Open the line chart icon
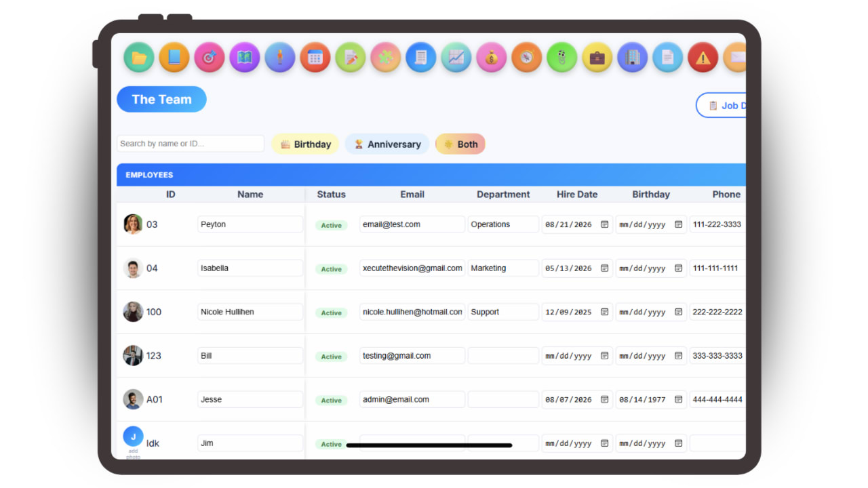Viewport: 868px width, 488px height. pos(456,58)
